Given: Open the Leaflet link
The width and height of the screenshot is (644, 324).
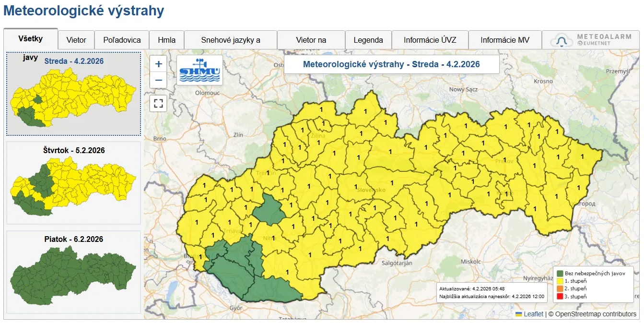Looking at the screenshot, I should coord(533,314).
